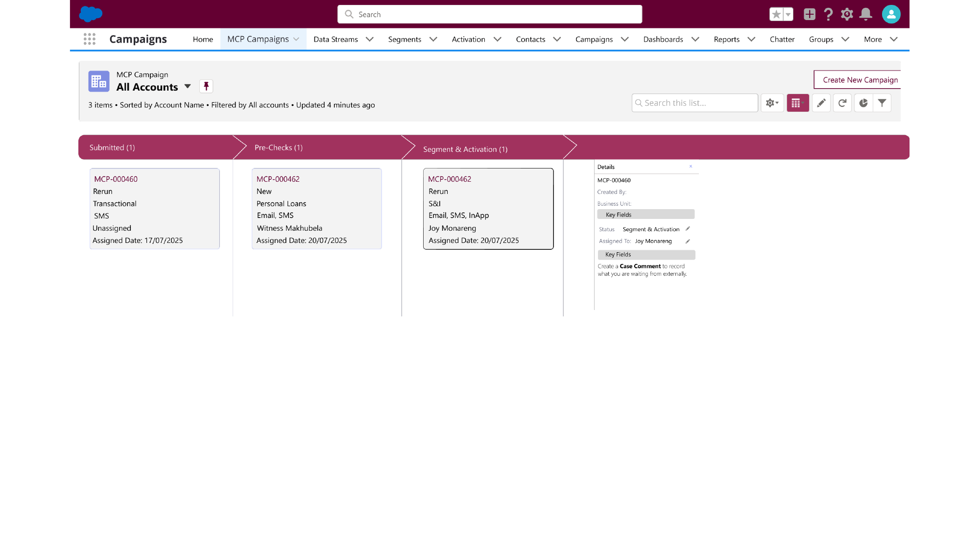Click the Search this list field
Image resolution: width=980 pixels, height=551 pixels.
coord(695,103)
